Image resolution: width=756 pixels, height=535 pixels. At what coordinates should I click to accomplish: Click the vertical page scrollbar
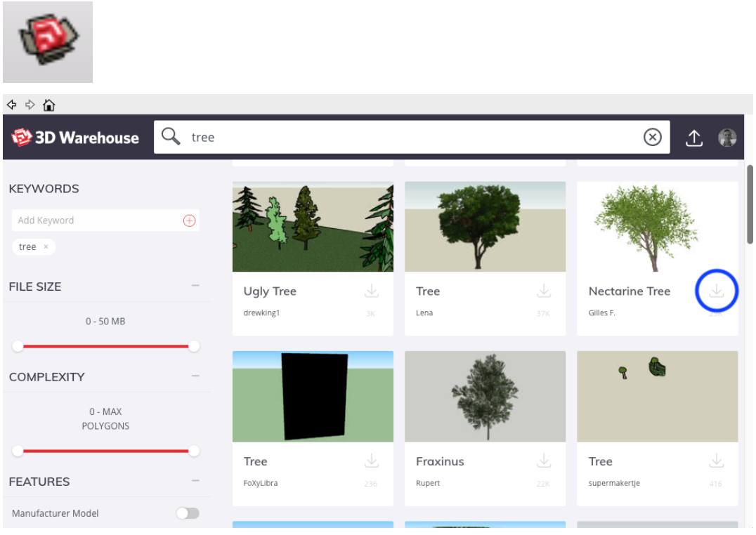[x=750, y=205]
